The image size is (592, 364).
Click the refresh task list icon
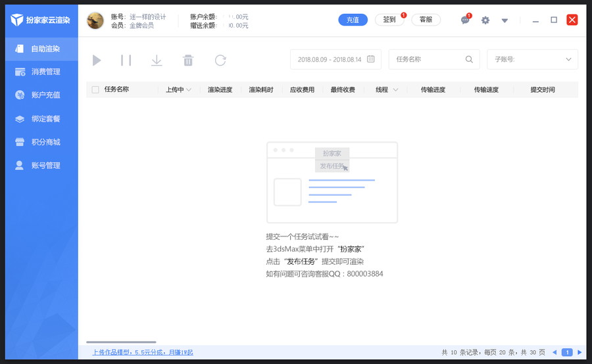pyautogui.click(x=220, y=60)
